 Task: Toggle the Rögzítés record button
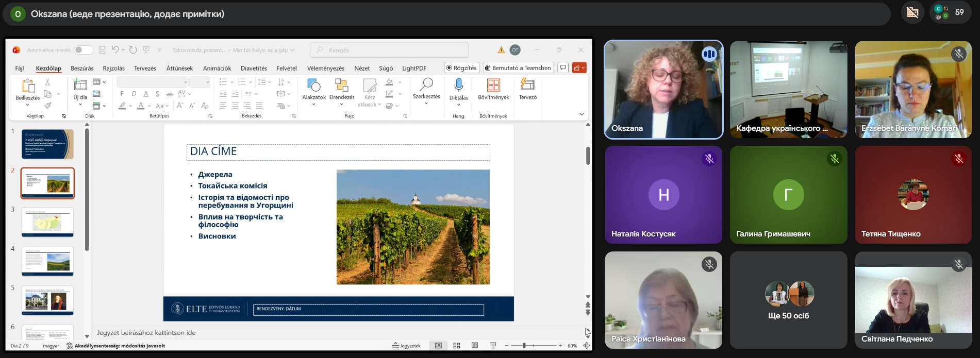pyautogui.click(x=461, y=68)
